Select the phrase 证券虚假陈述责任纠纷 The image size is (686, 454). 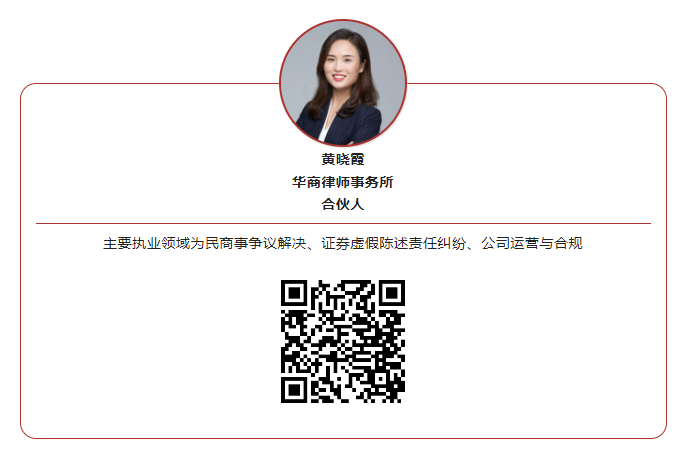(x=393, y=243)
